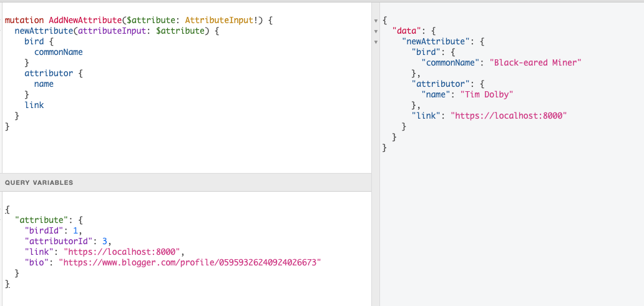Collapse the "newAttribute" result fold arrow

[376, 42]
